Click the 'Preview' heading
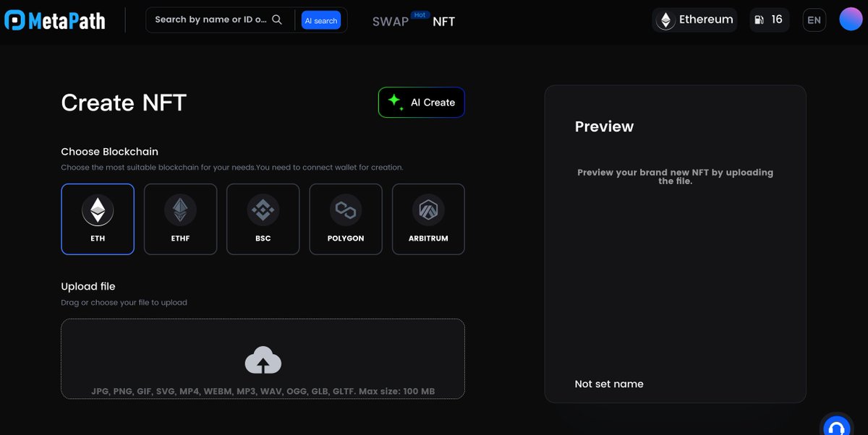This screenshot has height=435, width=868. pyautogui.click(x=604, y=126)
